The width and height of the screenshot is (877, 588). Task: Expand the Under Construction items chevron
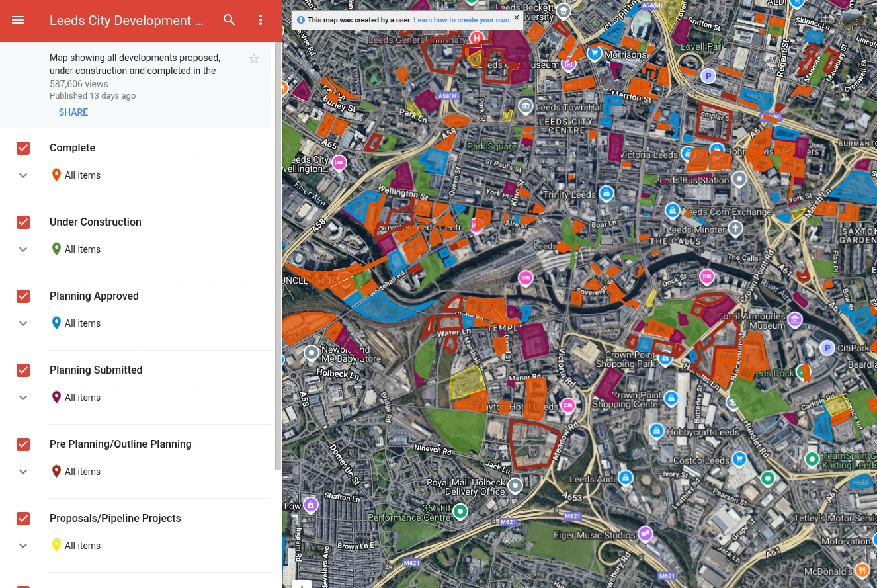(23, 249)
